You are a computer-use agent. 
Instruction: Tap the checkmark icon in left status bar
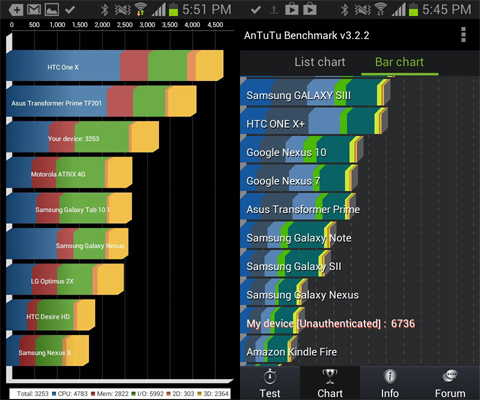coord(70,10)
